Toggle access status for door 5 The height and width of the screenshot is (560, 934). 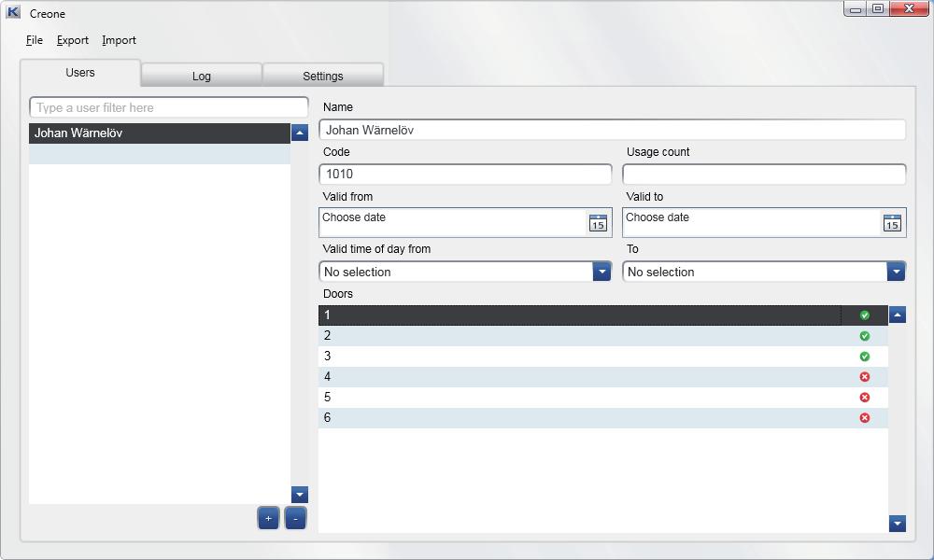(864, 398)
